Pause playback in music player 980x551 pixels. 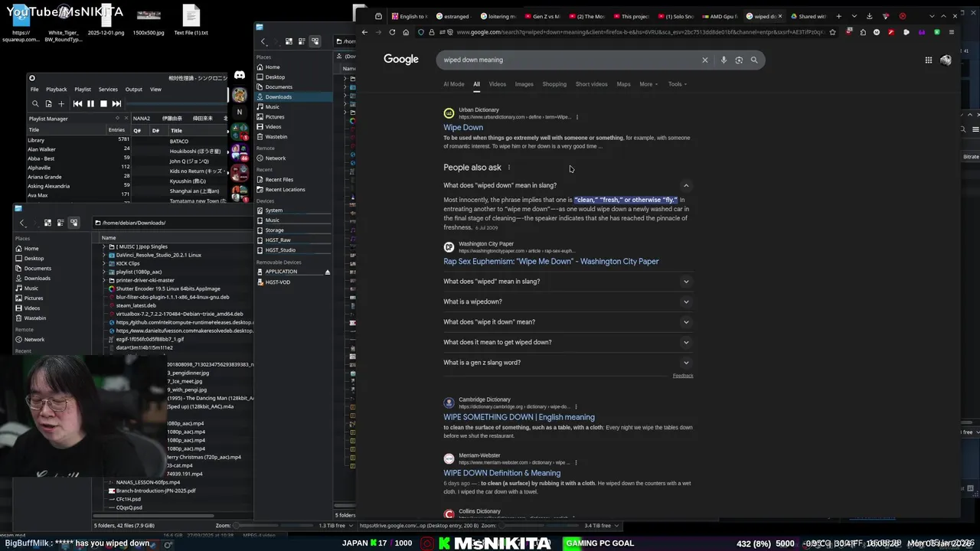90,103
